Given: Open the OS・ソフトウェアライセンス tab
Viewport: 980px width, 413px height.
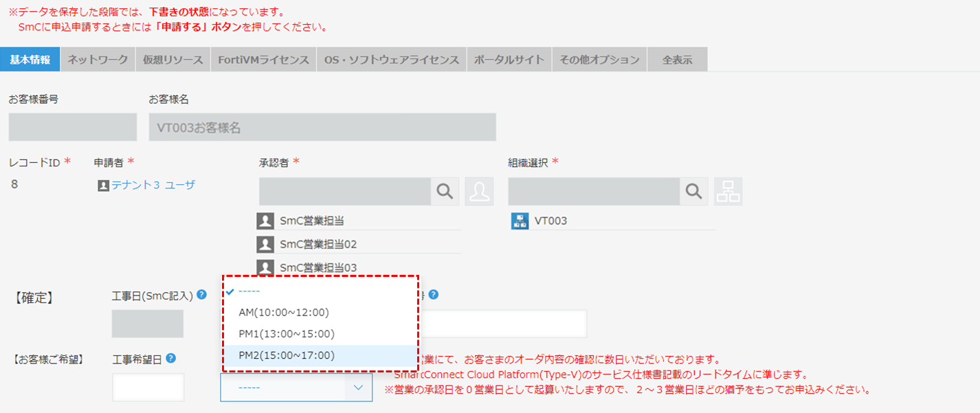Looking at the screenshot, I should (392, 60).
